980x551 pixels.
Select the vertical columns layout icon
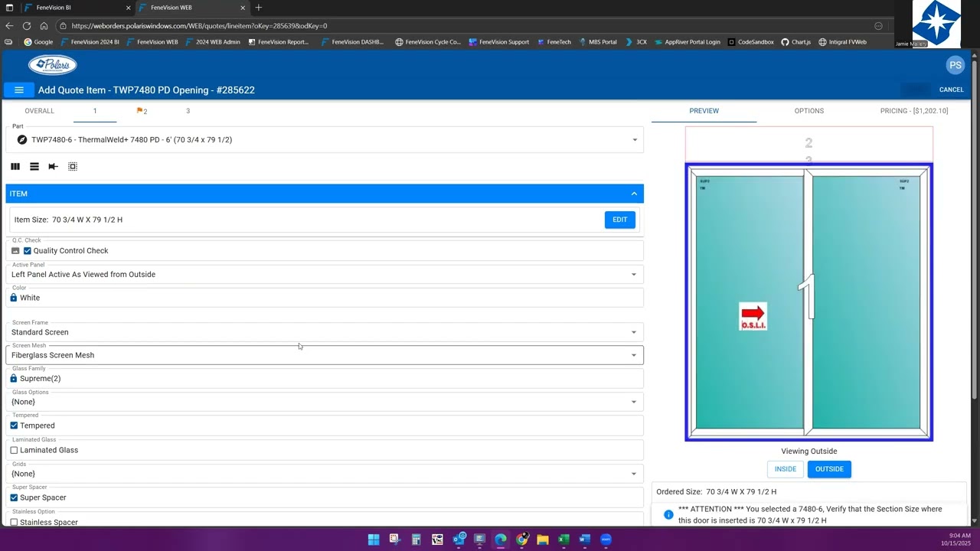coord(15,166)
